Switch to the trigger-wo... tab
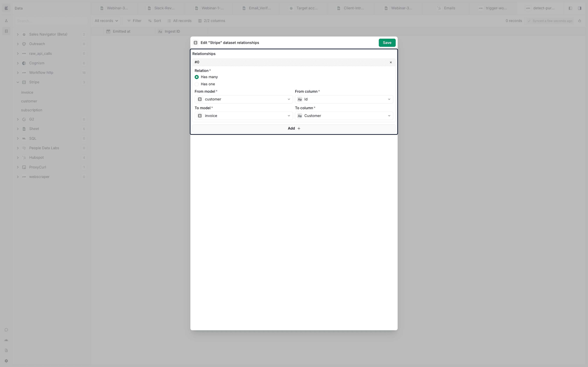This screenshot has width=588, height=367. 493,8
